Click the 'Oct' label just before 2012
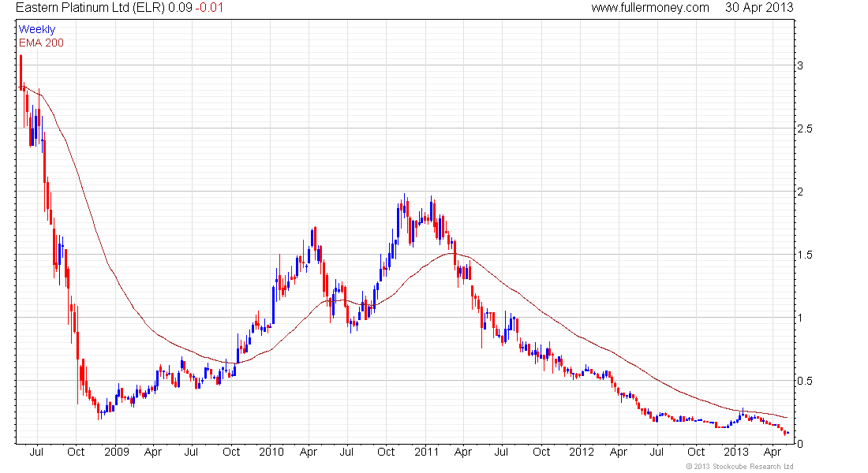Screen dimensions: 868x473 541,452
